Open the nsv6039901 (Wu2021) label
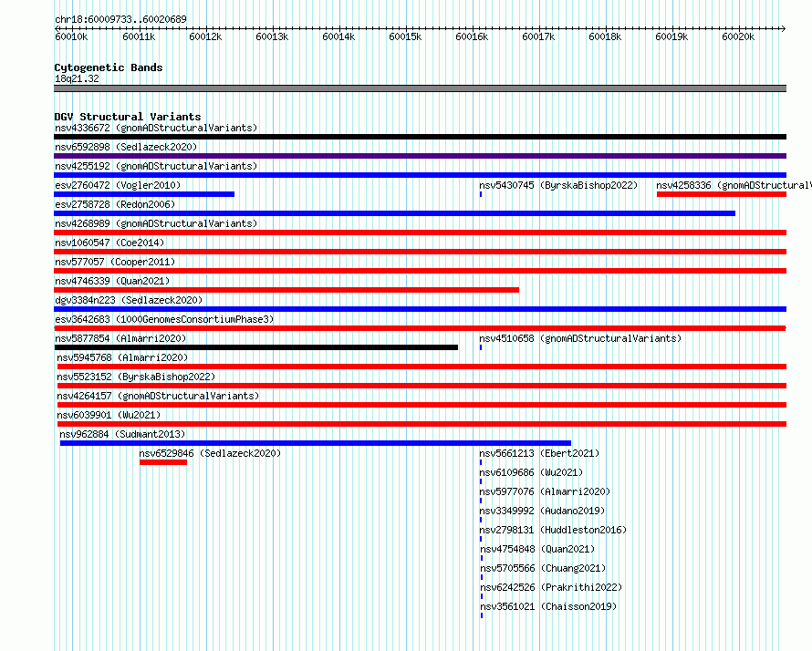 tap(109, 415)
